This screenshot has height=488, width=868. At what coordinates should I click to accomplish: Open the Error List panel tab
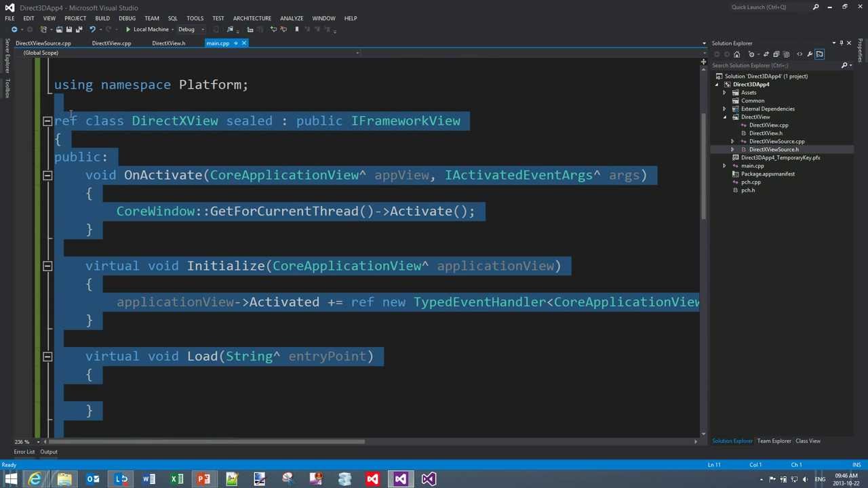[x=24, y=451]
